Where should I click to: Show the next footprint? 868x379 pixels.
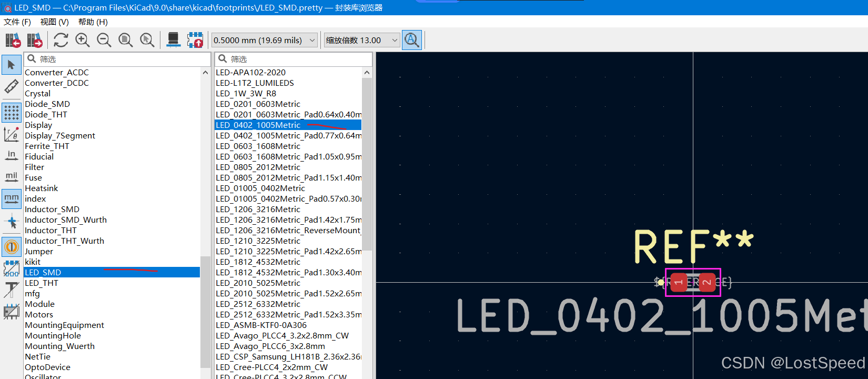point(35,40)
